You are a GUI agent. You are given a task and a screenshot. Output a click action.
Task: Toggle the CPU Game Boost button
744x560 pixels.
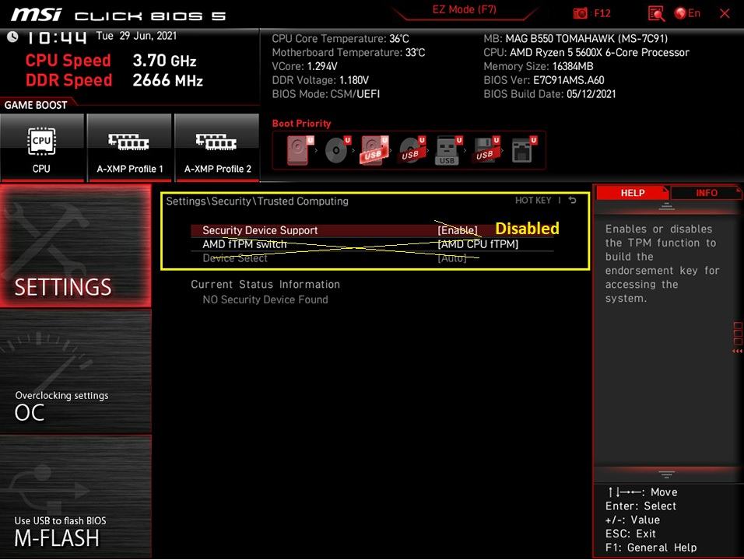click(x=42, y=148)
